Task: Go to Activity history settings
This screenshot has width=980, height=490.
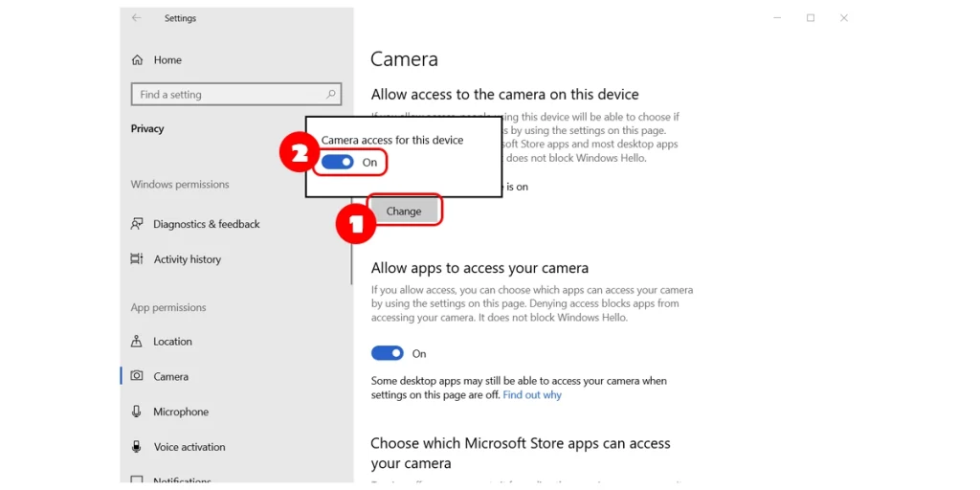Action: (x=187, y=259)
